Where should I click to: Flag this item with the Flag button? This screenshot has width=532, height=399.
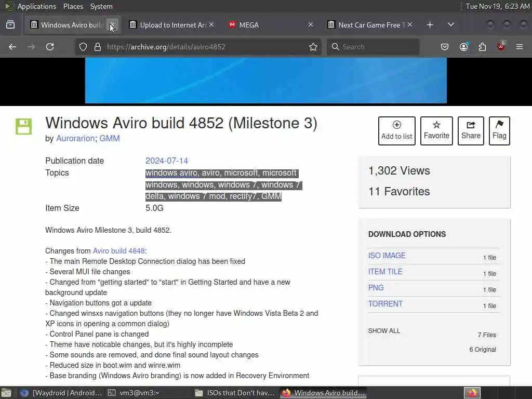coord(499,131)
